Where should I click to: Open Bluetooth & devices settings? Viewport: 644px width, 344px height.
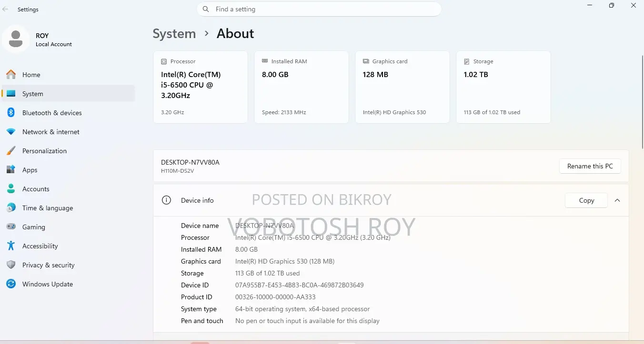[68, 113]
